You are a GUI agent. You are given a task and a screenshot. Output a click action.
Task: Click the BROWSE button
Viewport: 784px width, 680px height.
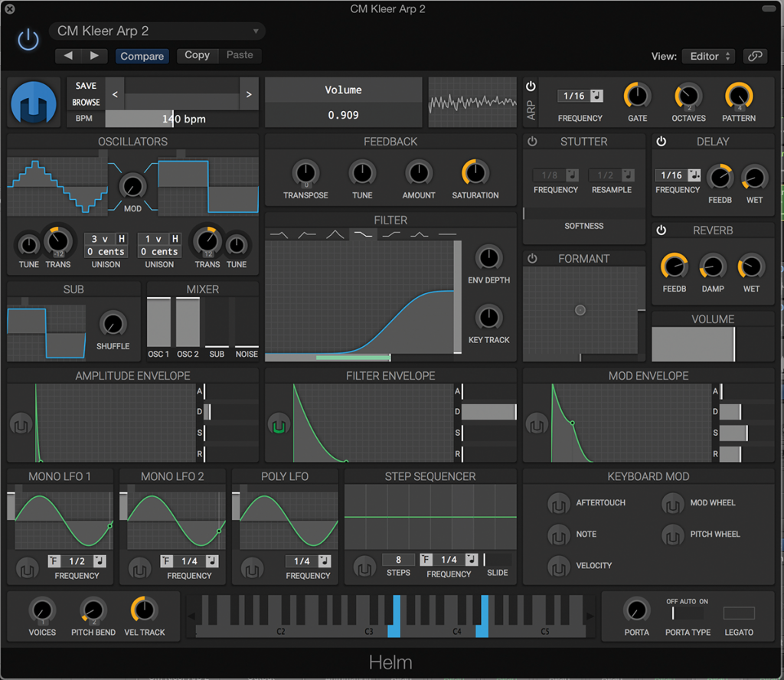[86, 102]
